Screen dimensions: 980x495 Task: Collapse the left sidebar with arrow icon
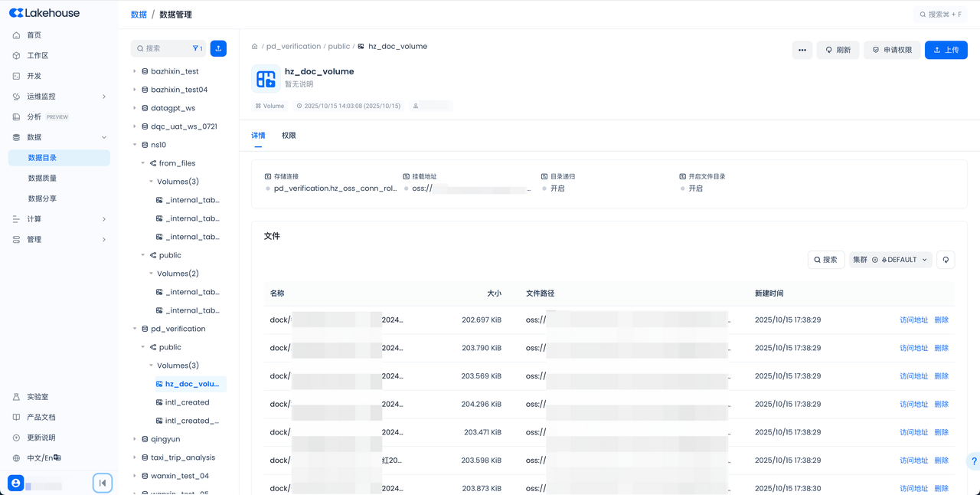pos(103,483)
